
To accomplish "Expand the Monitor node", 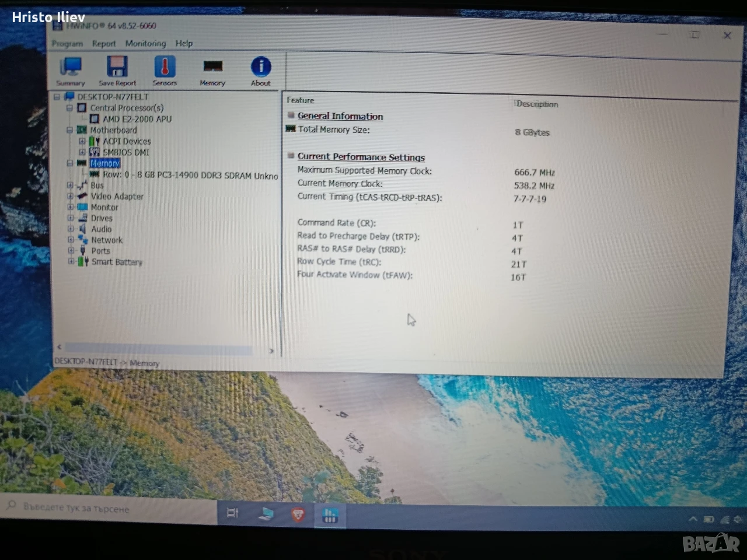I will click(x=70, y=207).
